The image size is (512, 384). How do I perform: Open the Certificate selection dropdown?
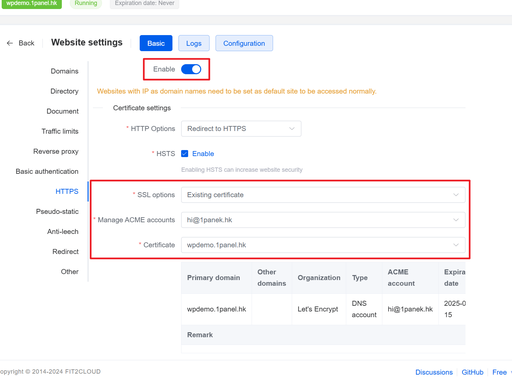tap(323, 245)
